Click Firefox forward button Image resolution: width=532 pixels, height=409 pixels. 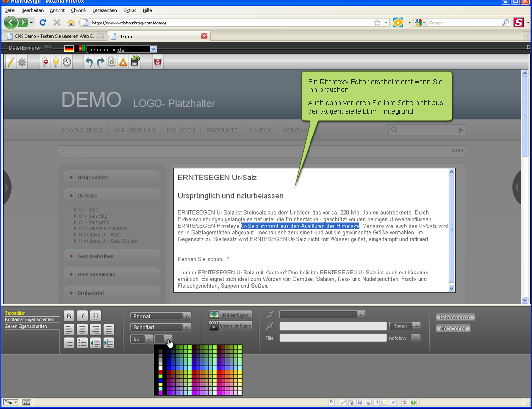(x=22, y=23)
